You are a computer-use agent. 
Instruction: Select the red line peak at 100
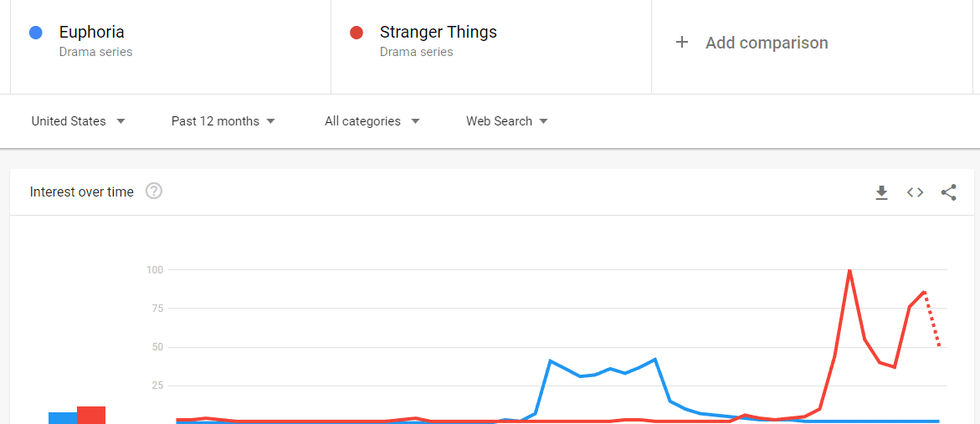(849, 270)
